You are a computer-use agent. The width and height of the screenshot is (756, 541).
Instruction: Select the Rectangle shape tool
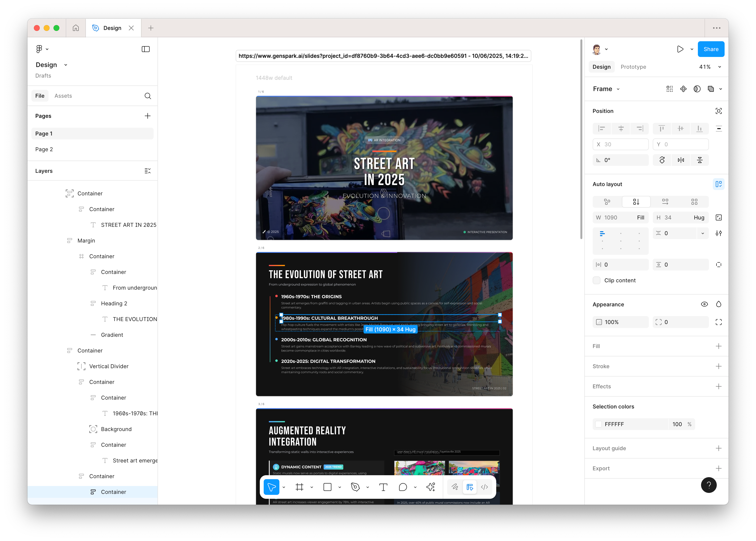point(327,487)
